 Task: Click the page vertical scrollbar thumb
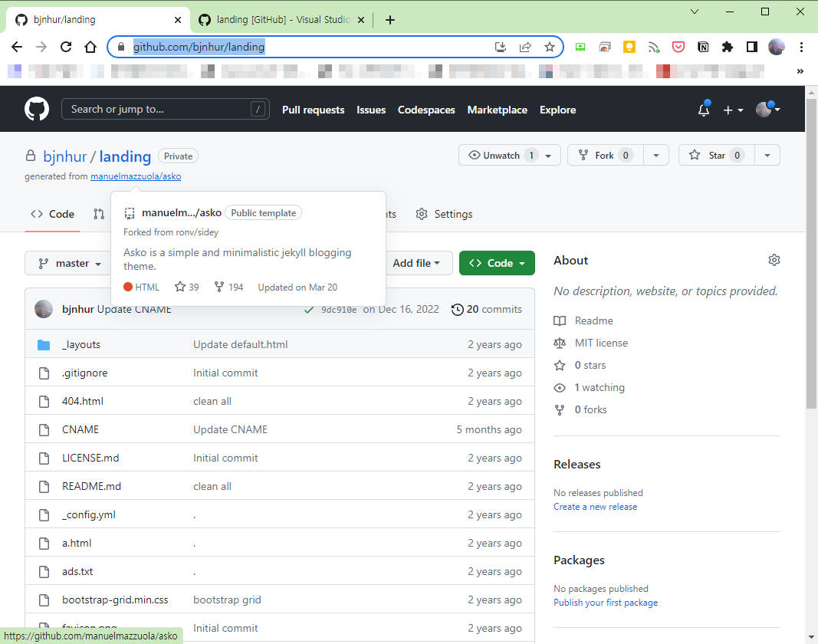tap(811, 254)
